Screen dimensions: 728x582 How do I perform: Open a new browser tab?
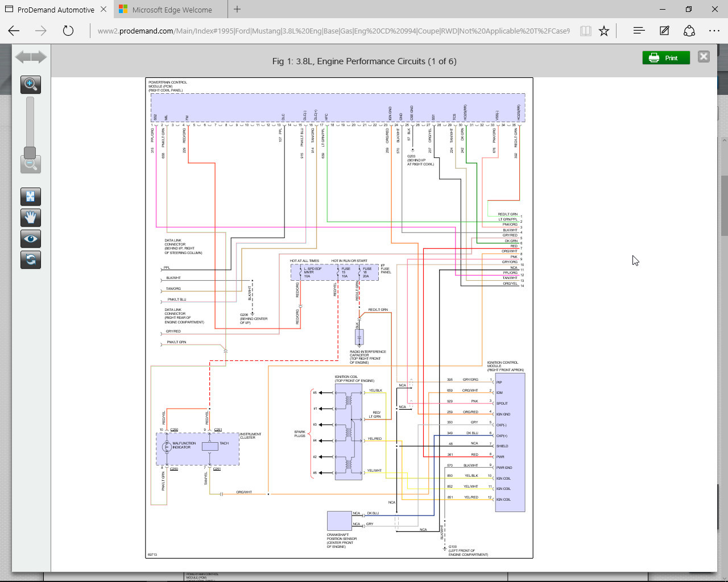pyautogui.click(x=237, y=9)
